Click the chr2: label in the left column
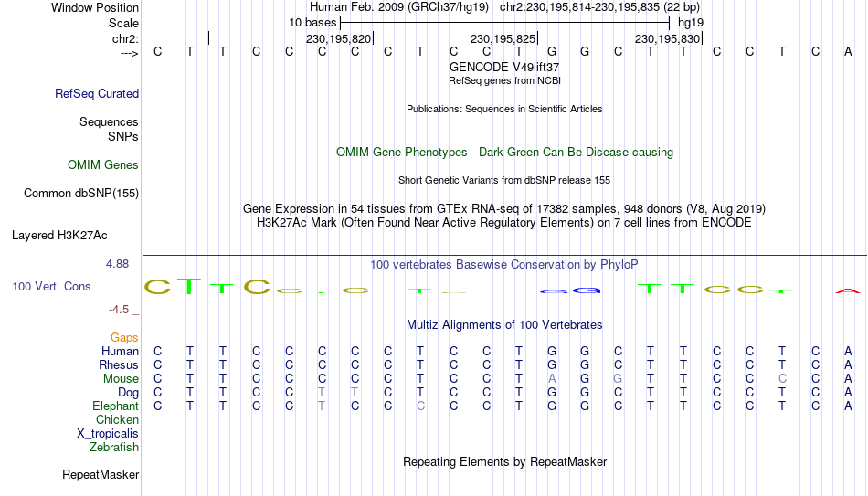The image size is (868, 496). tap(126, 38)
